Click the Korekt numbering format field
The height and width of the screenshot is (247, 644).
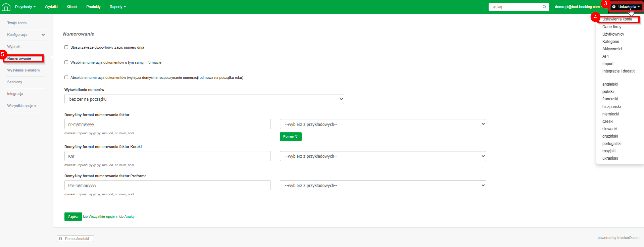tap(167, 156)
